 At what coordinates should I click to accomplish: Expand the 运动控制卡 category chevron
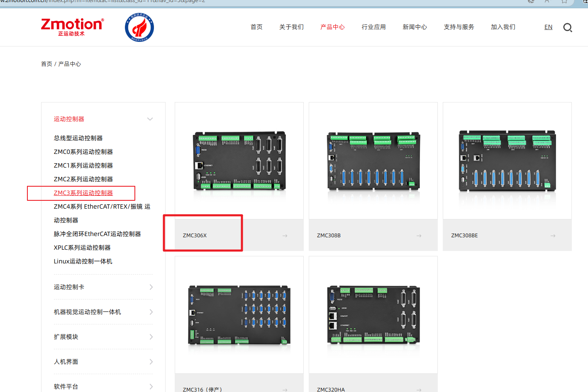(151, 287)
